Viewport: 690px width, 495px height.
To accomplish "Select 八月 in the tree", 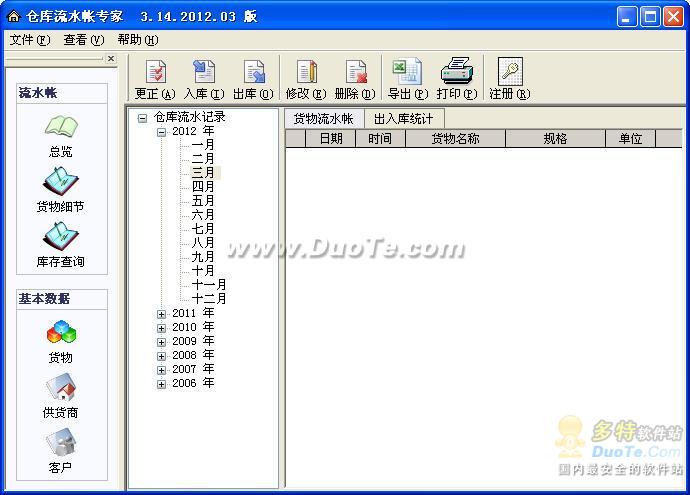I will coord(203,243).
